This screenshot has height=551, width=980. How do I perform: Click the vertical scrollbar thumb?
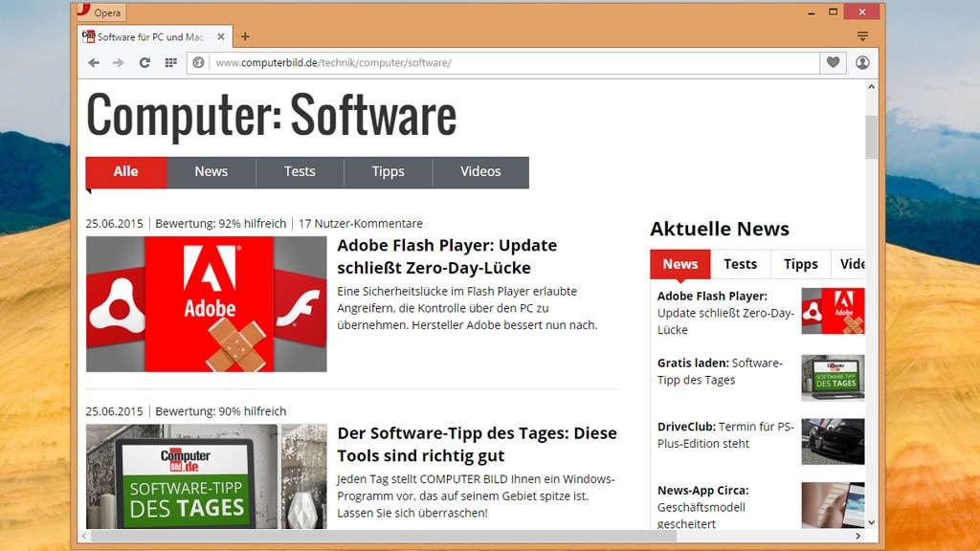pyautogui.click(x=871, y=137)
